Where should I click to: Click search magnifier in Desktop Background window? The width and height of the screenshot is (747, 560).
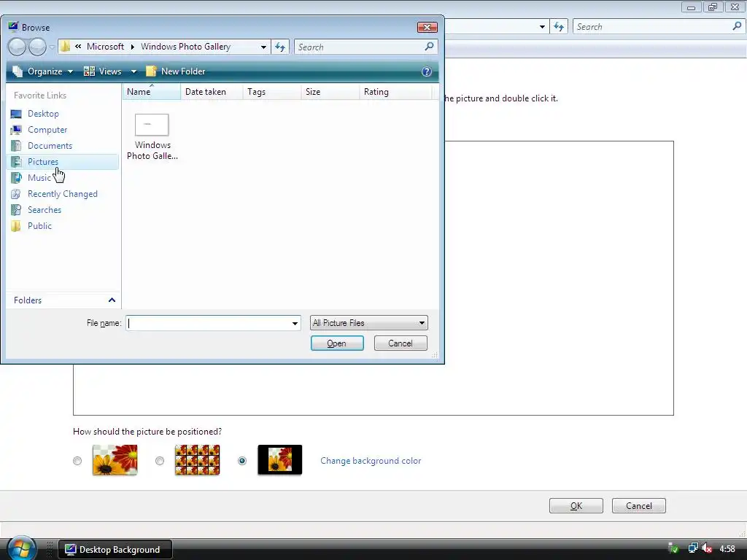[x=737, y=26]
